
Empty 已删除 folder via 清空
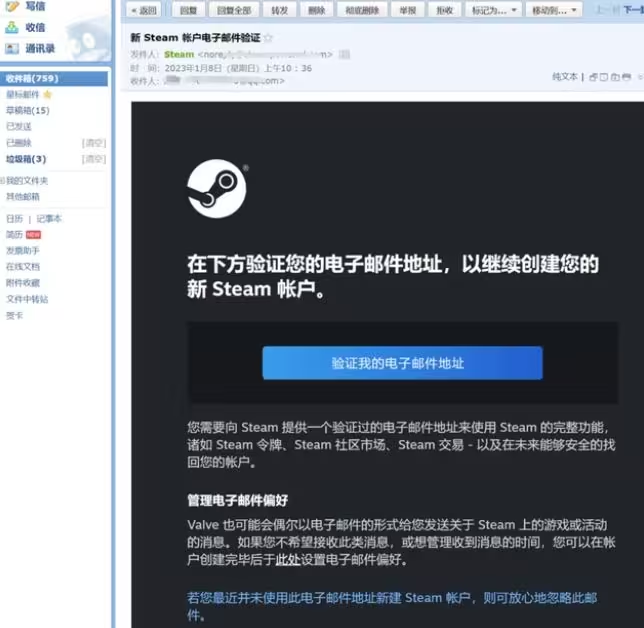tap(94, 143)
